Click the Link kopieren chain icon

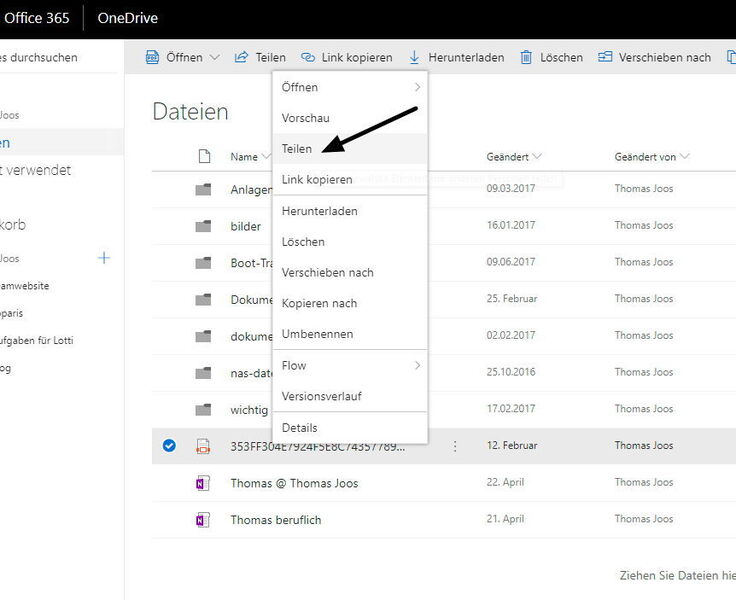[308, 58]
